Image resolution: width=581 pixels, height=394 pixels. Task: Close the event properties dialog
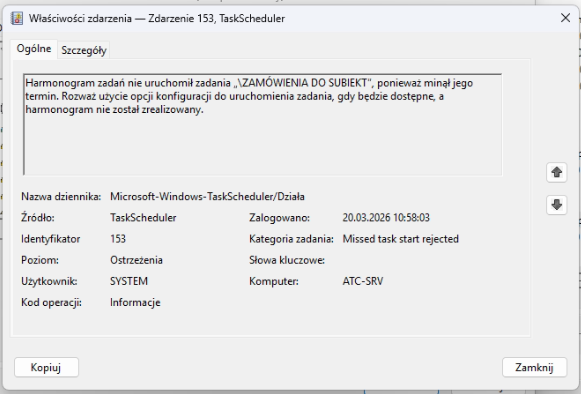(x=565, y=18)
